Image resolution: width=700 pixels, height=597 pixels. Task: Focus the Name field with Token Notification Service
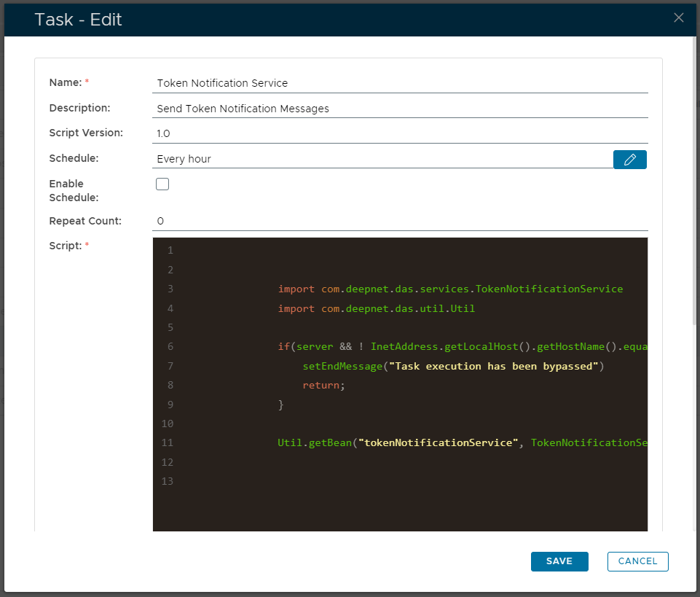pos(401,83)
